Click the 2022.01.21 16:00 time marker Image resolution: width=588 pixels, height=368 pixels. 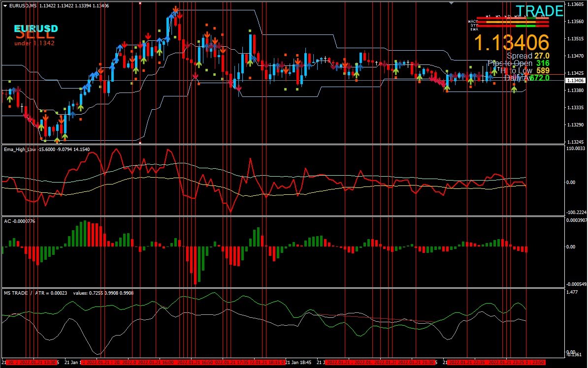156,363
